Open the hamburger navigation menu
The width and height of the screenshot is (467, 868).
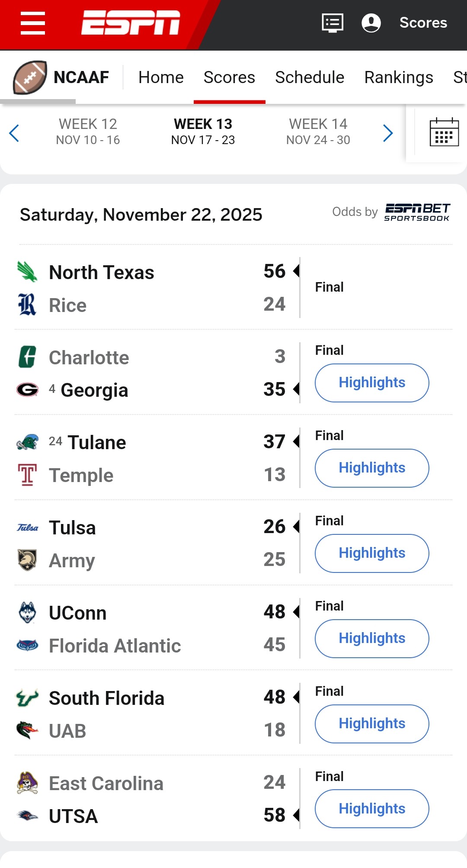click(33, 23)
